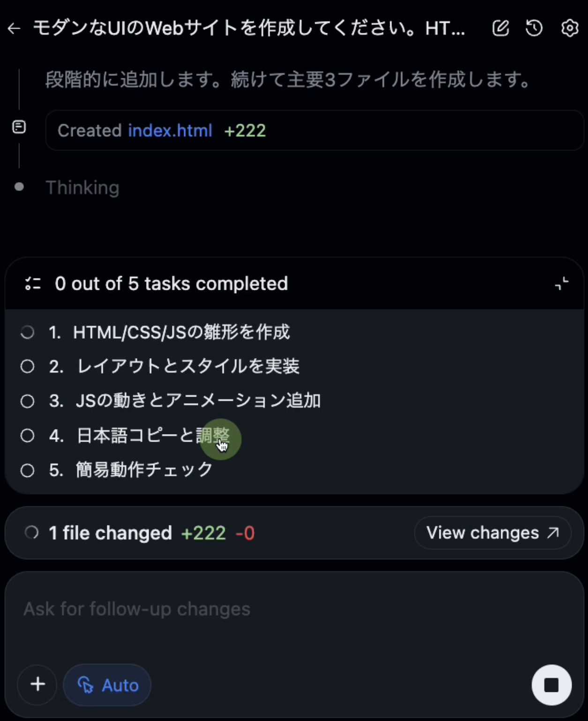The height and width of the screenshot is (721, 588).
Task: Stop the current generation with the square button
Action: click(x=551, y=684)
